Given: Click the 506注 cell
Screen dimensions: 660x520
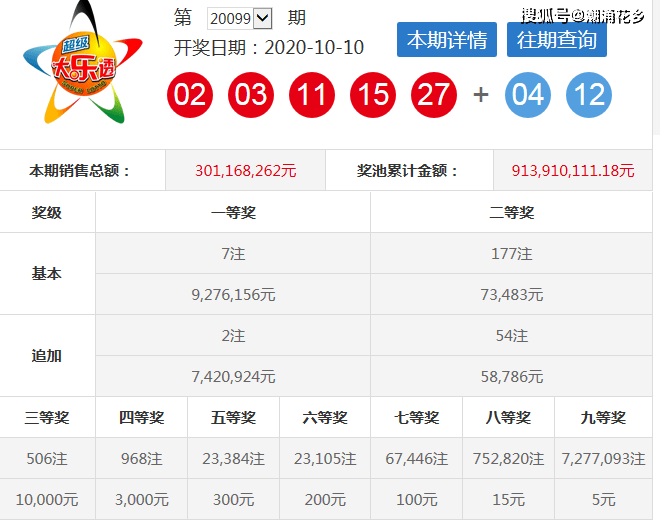Looking at the screenshot, I should click(47, 459).
